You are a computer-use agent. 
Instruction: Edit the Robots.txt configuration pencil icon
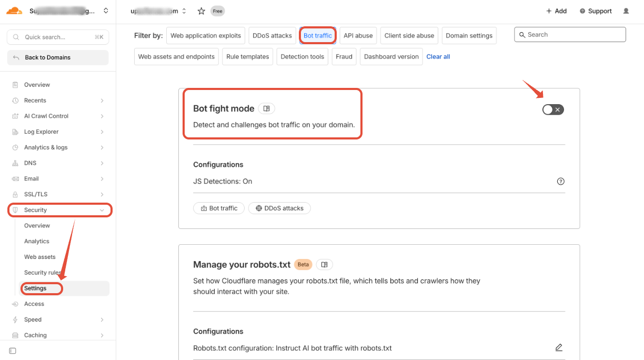click(559, 347)
